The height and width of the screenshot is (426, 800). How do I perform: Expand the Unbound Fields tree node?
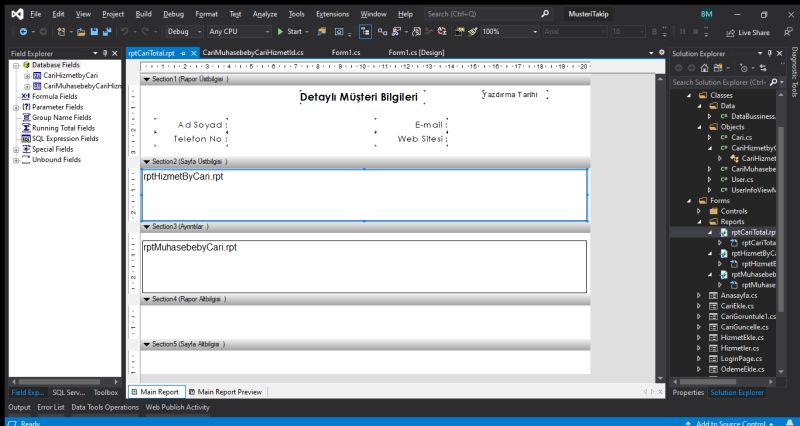pyautogui.click(x=16, y=160)
